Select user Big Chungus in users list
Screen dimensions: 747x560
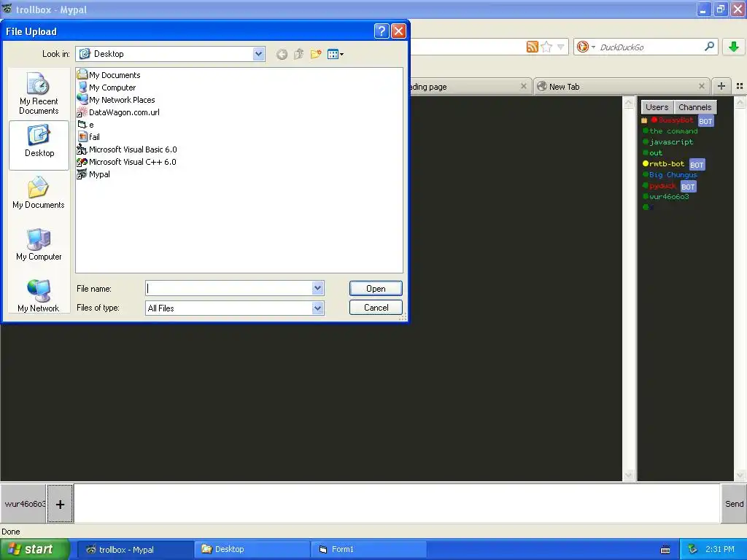(673, 174)
